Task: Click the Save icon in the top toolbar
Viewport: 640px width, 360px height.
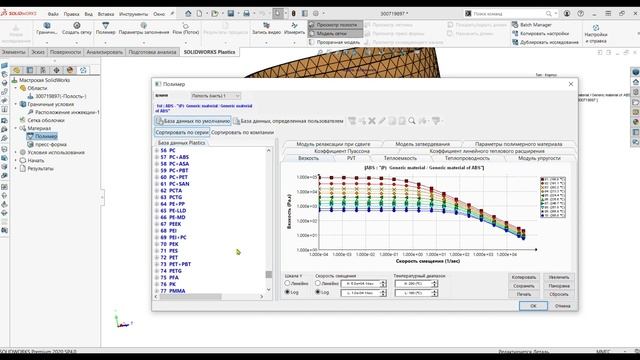Action: click(x=231, y=13)
